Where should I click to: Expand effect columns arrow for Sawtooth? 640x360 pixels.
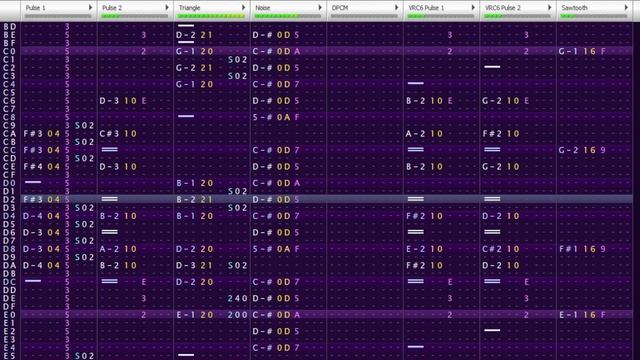click(626, 7)
